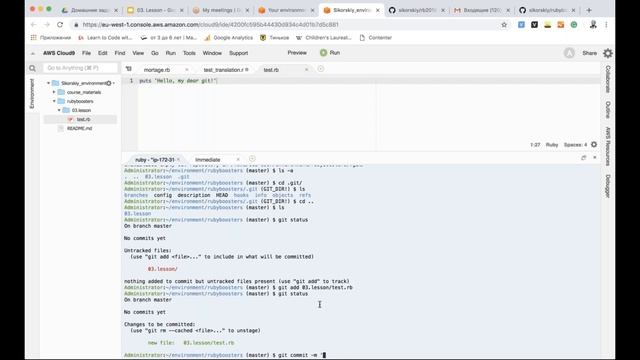Open the Google Analytics bookmark
640x360 pixels.
pos(229,38)
